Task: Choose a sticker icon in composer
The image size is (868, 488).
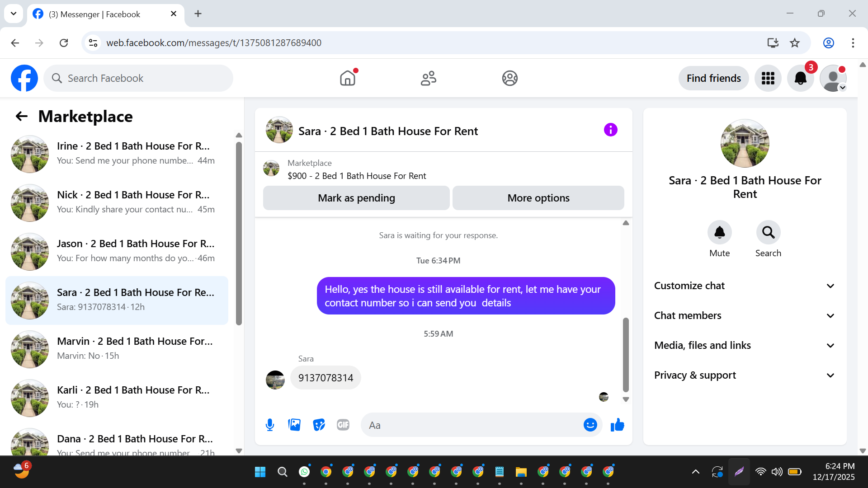Action: [x=319, y=425]
